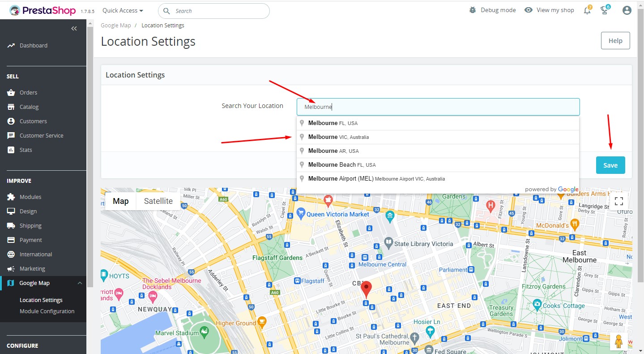Toggle fullscreen map view icon
This screenshot has height=354, width=644.
(x=619, y=201)
